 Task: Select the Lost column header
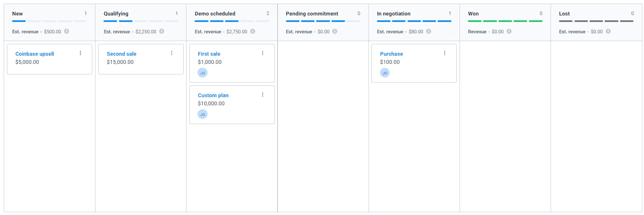(x=564, y=13)
